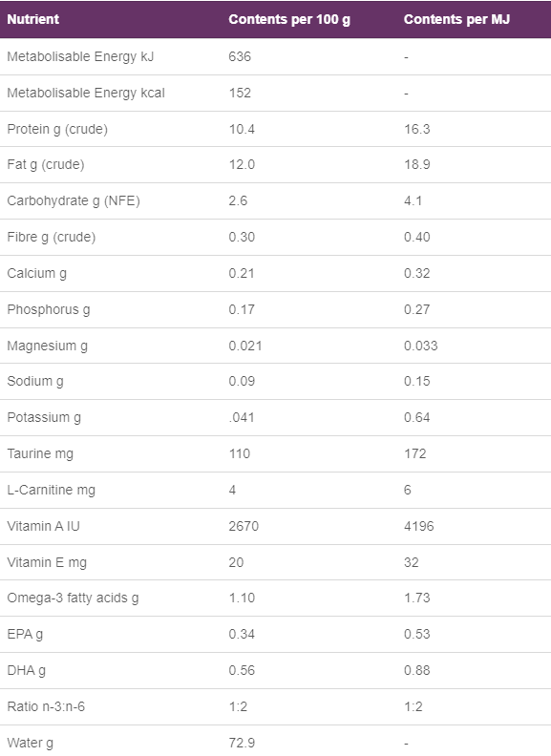
Task: Click the Sodium g row label
Action: pyautogui.click(x=35, y=382)
